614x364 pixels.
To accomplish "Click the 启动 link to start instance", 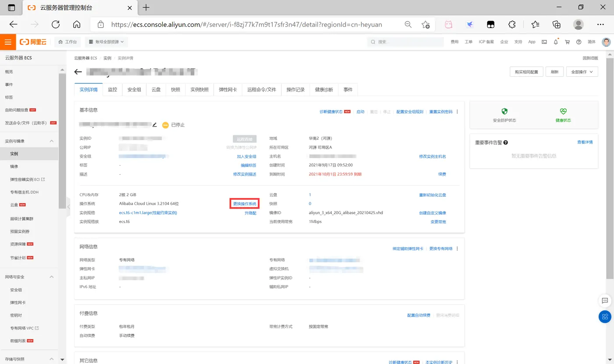I will point(361,112).
